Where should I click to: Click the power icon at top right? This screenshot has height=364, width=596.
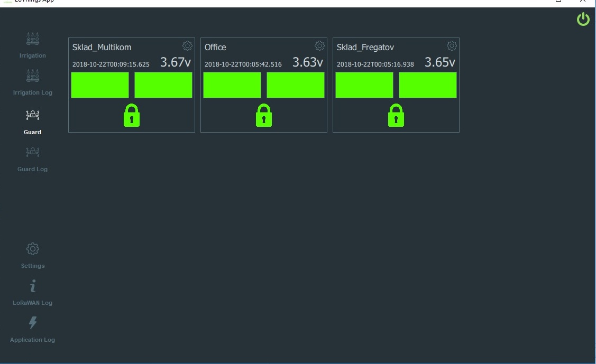pos(583,19)
